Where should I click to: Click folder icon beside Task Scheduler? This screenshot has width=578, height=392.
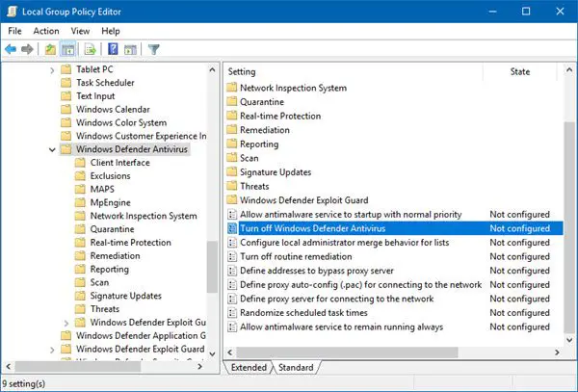coord(66,83)
